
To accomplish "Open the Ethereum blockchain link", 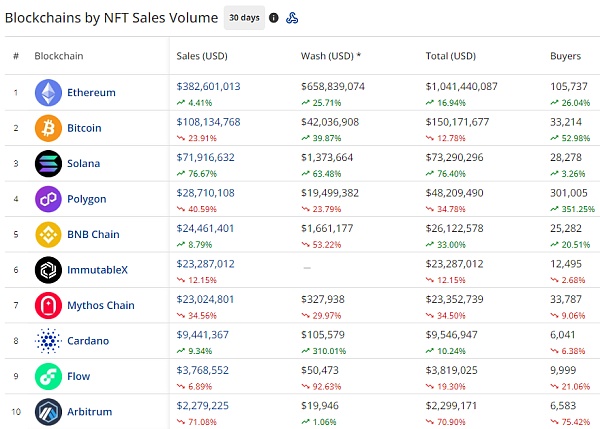I will 91,93.
